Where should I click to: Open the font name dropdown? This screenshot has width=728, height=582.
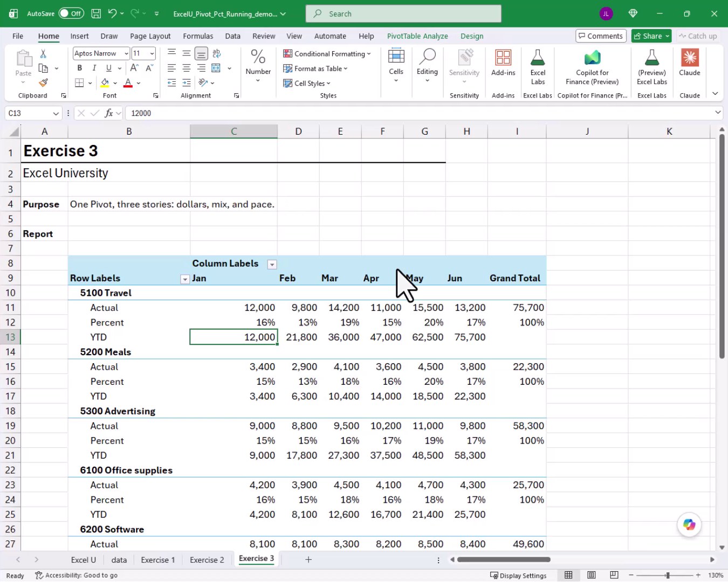[126, 53]
